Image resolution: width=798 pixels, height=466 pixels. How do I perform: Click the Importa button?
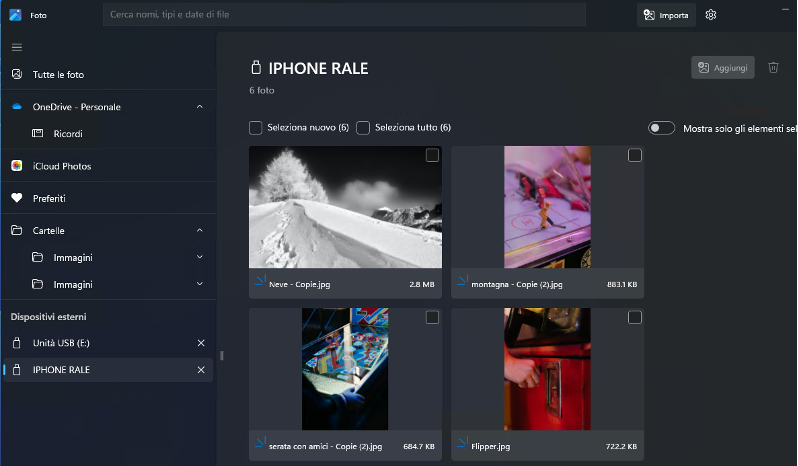click(x=666, y=15)
